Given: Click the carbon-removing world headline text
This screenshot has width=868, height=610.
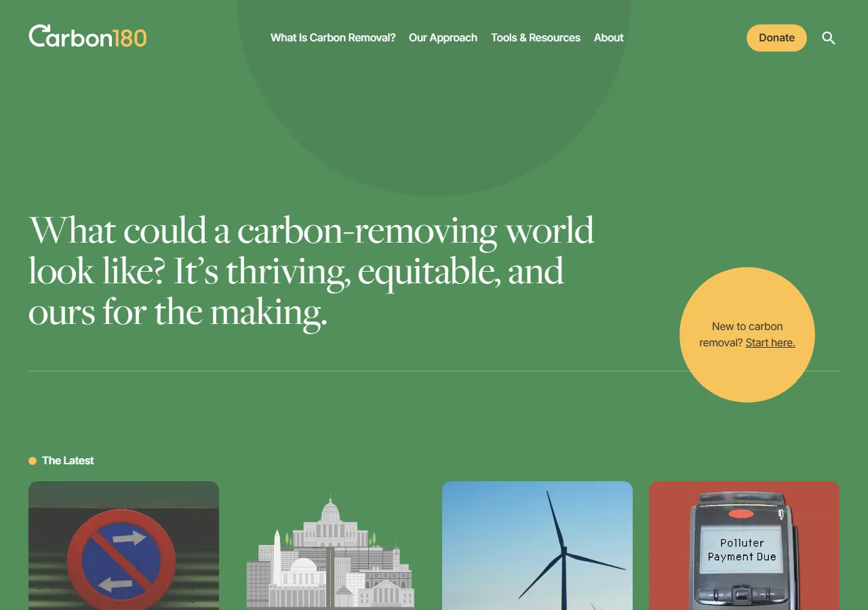Looking at the screenshot, I should 311,271.
